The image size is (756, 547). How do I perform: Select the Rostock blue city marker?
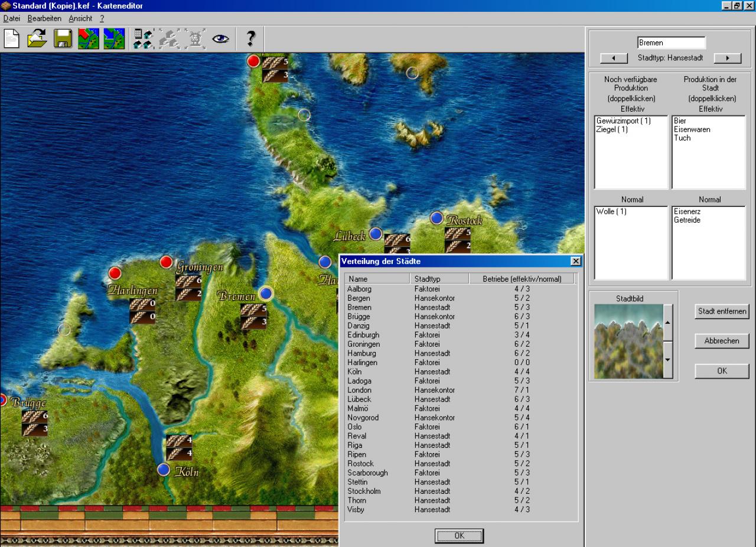(436, 218)
